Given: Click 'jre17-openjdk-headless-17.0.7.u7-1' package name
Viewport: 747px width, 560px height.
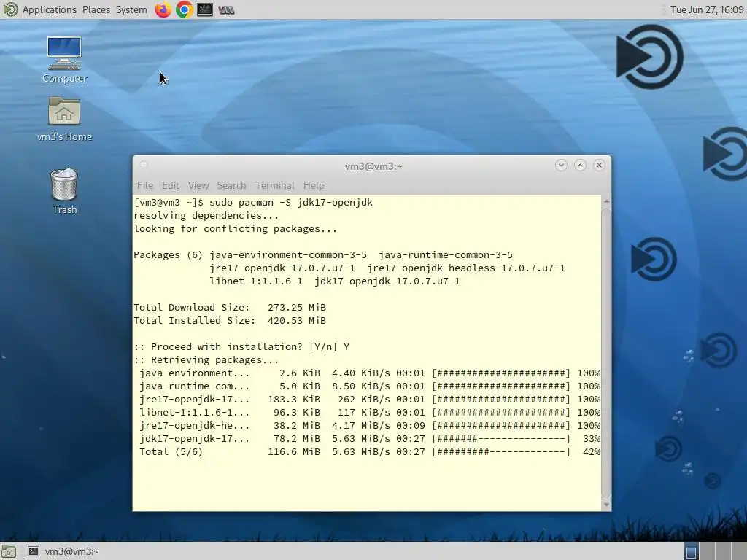Looking at the screenshot, I should pyautogui.click(x=466, y=268).
